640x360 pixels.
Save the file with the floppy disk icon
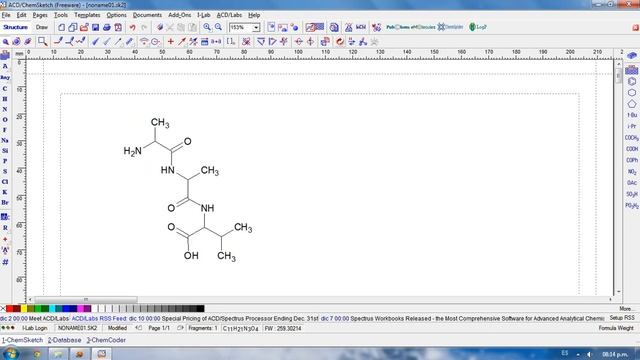pyautogui.click(x=96, y=27)
